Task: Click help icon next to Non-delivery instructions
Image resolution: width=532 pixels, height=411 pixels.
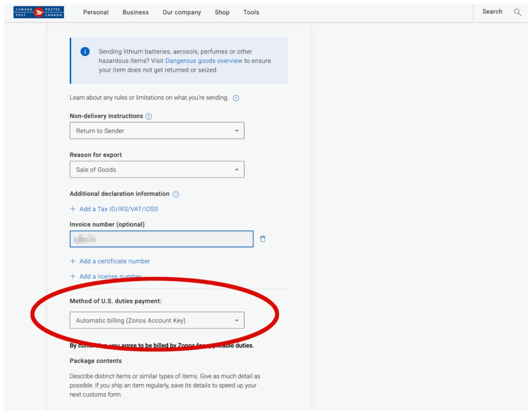Action: [x=149, y=117]
